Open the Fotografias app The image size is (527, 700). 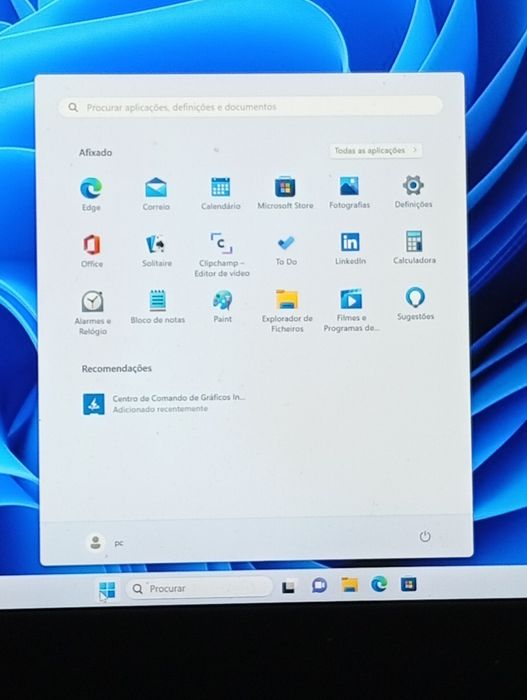[x=349, y=192]
